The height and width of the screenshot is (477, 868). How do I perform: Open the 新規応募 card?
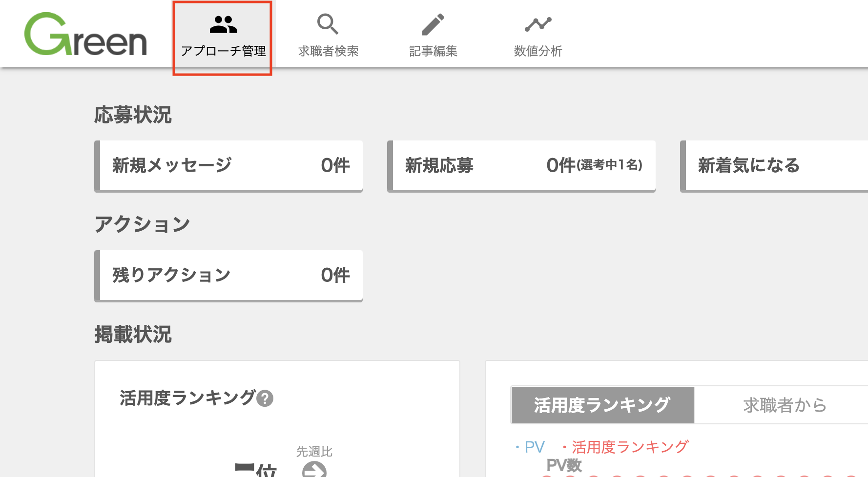click(x=521, y=166)
